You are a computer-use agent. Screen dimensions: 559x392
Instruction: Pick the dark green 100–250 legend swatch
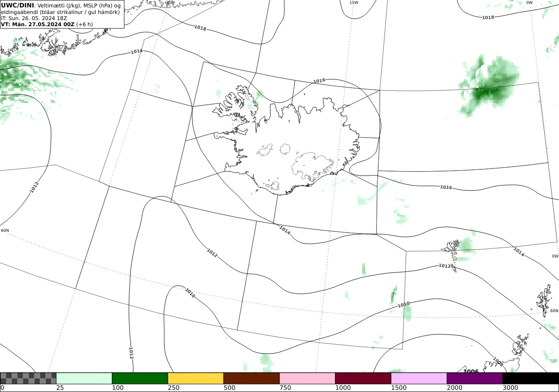tap(140, 378)
